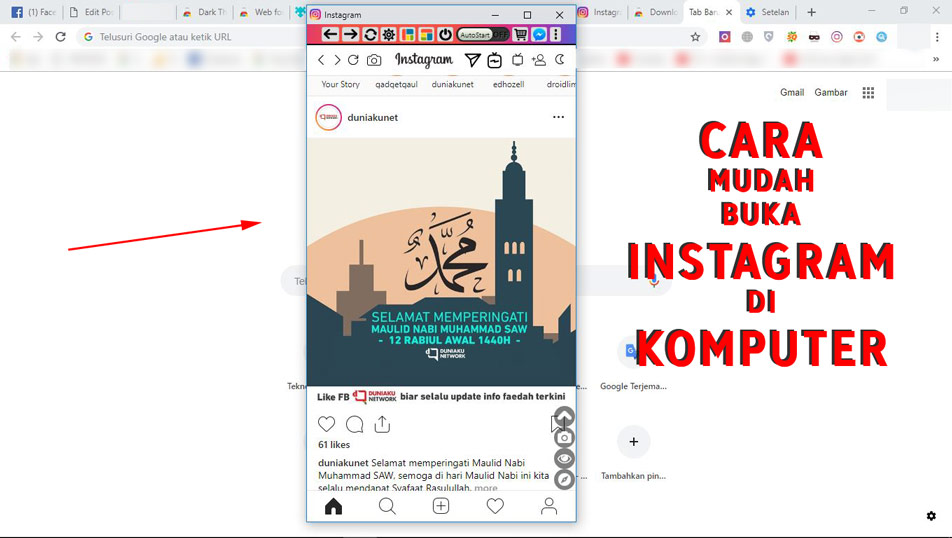This screenshot has height=538, width=952.
Task: Click the forward arrow in the Instagram app red toolbar
Action: [350, 35]
